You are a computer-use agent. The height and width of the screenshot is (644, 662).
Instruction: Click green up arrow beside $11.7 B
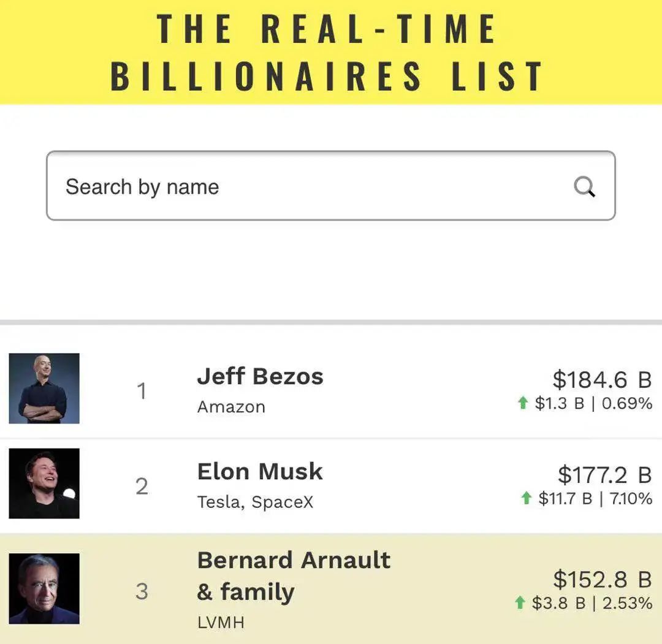point(526,498)
